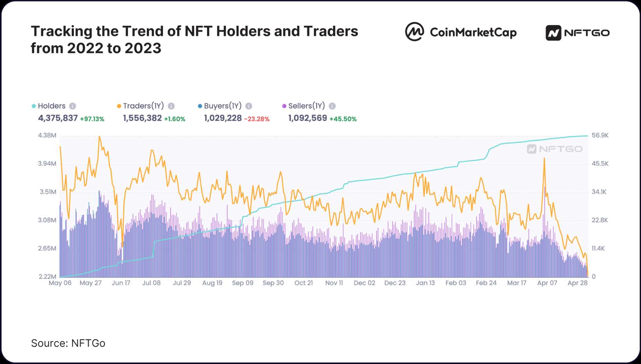
Task: Click the purple Sellers legend color dot
Action: (284, 106)
